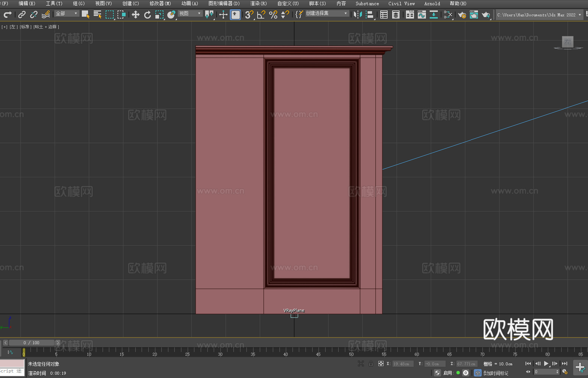Toggle the 3D Snaps icon
This screenshot has width=588, height=378.
[x=249, y=14]
